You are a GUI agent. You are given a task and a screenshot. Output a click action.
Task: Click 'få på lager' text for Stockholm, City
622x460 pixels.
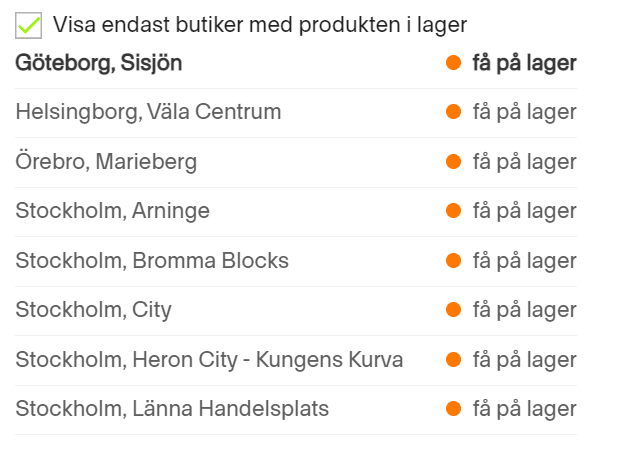point(524,310)
